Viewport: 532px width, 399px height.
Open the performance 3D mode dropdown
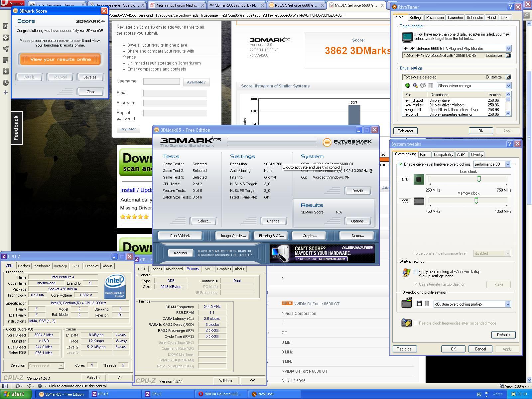coord(507,164)
